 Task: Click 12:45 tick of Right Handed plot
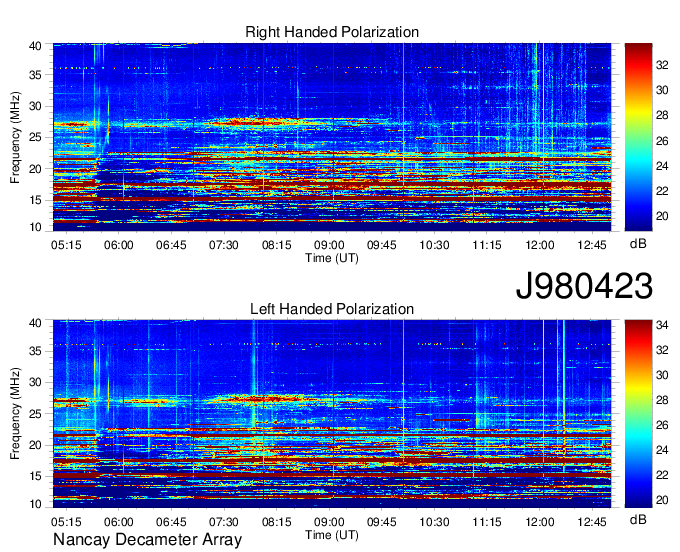pyautogui.click(x=592, y=245)
